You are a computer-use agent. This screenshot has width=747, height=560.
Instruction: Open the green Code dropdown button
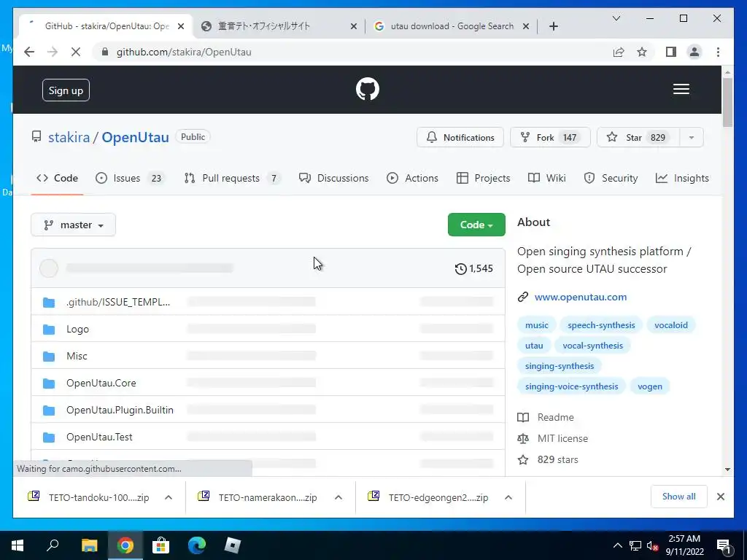[x=476, y=225]
